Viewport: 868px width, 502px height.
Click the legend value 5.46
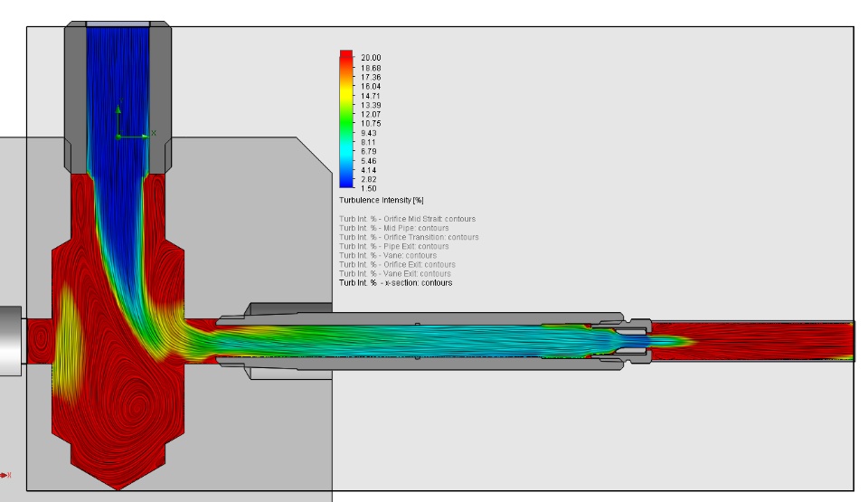click(369, 161)
